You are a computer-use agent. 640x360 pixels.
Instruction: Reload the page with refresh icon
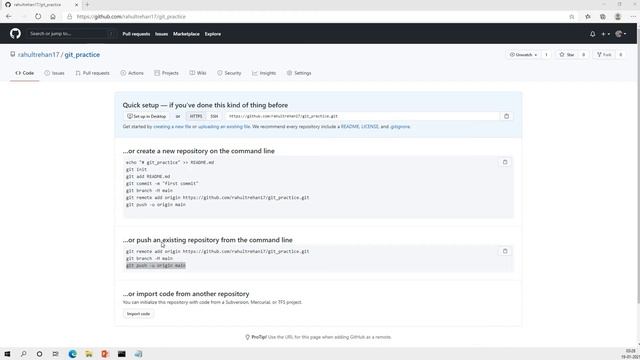[38, 17]
